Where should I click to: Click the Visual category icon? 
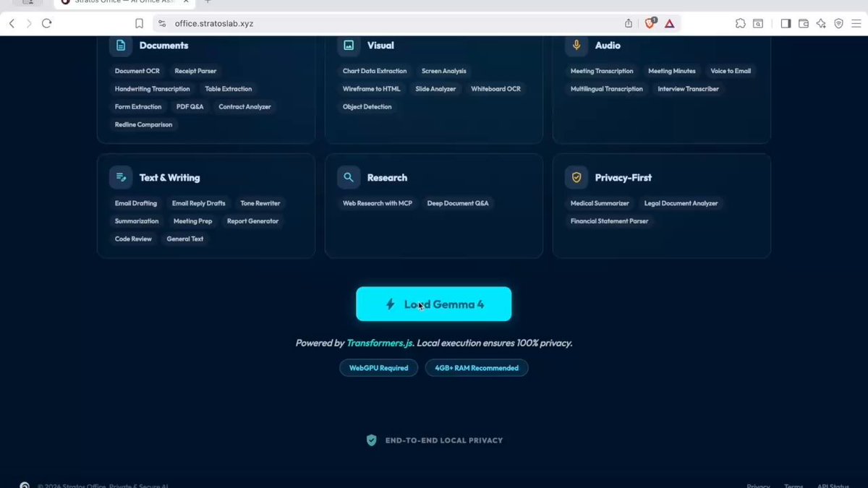pyautogui.click(x=349, y=45)
